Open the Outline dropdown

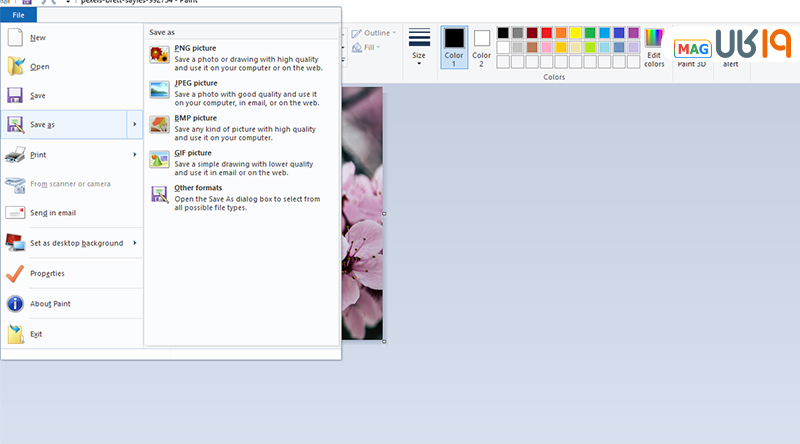pos(374,33)
